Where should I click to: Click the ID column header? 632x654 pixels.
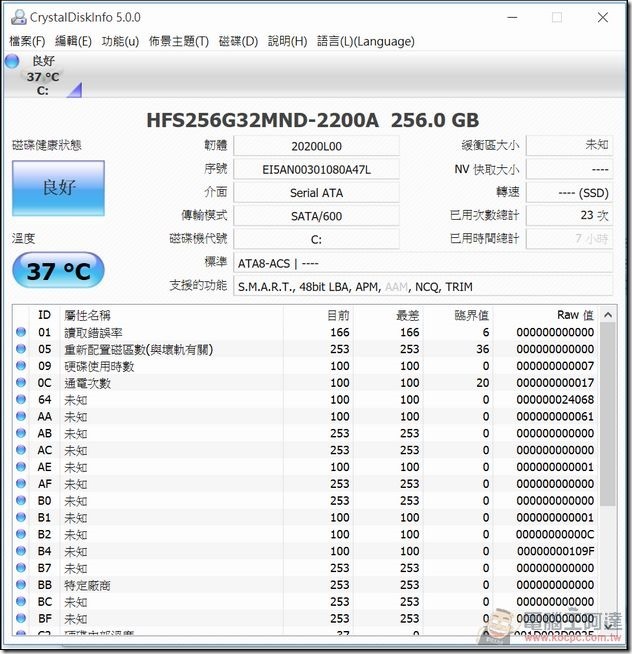click(x=45, y=315)
